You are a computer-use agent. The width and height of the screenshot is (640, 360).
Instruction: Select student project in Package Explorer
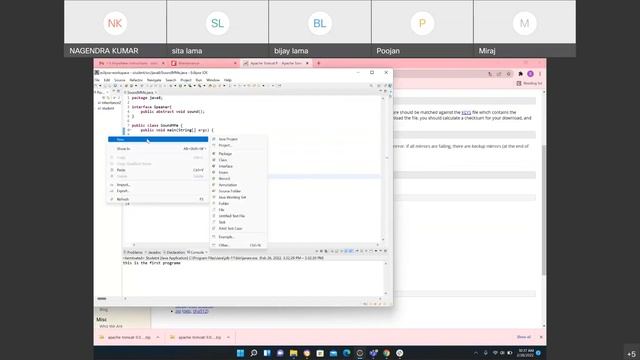pyautogui.click(x=107, y=109)
